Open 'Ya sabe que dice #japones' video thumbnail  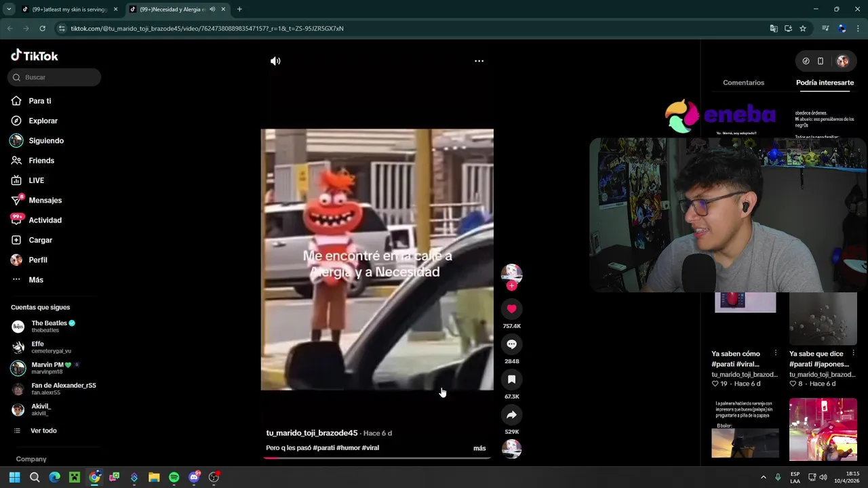tap(823, 319)
